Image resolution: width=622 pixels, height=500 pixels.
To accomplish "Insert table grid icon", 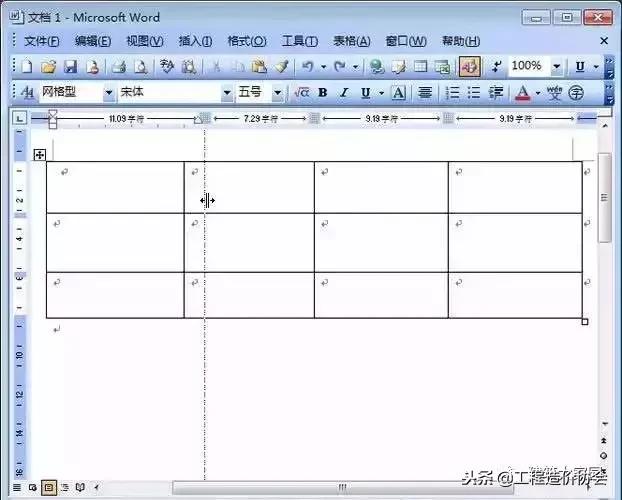I will click(x=420, y=67).
